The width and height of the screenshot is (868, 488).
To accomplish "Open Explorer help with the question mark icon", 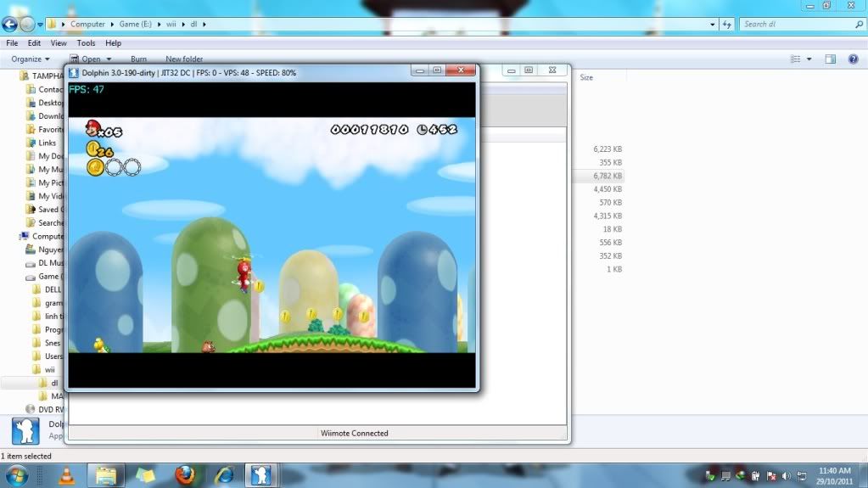I will [x=853, y=59].
